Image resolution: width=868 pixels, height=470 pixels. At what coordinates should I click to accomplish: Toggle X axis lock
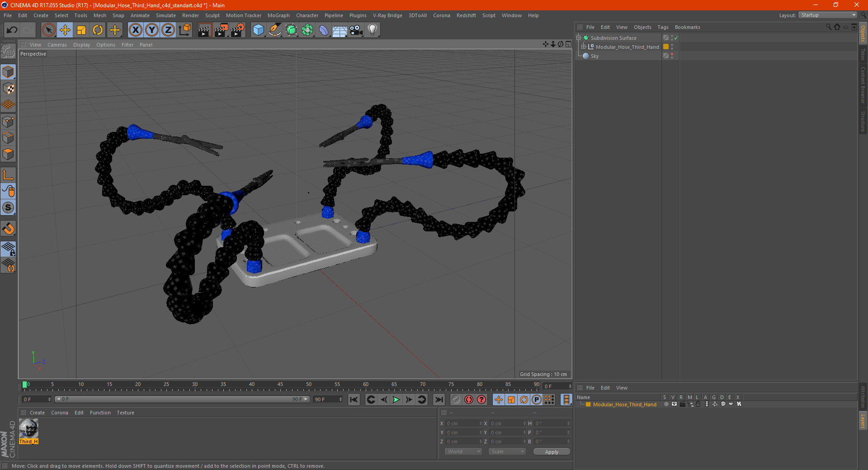[135, 30]
